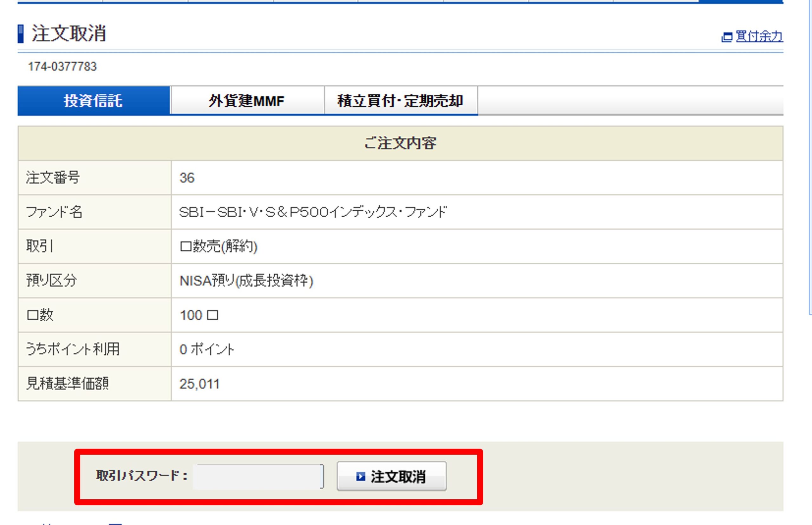Click the ご注文内容 table header

400,143
